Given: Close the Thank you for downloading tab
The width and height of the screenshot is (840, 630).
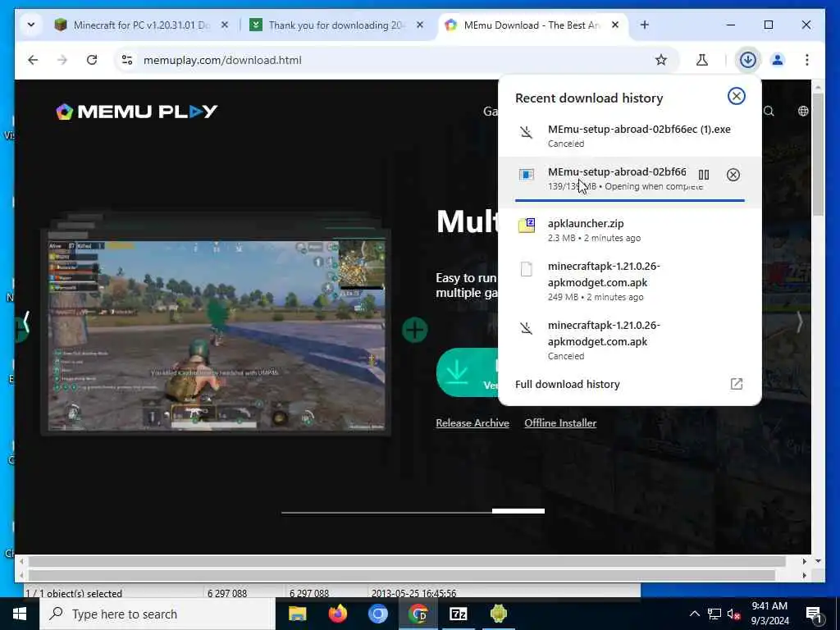Looking at the screenshot, I should pyautogui.click(x=420, y=25).
